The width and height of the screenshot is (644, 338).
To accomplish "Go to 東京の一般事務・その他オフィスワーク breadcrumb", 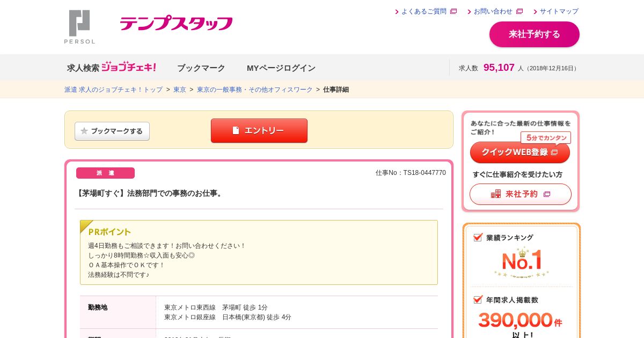I will [254, 90].
